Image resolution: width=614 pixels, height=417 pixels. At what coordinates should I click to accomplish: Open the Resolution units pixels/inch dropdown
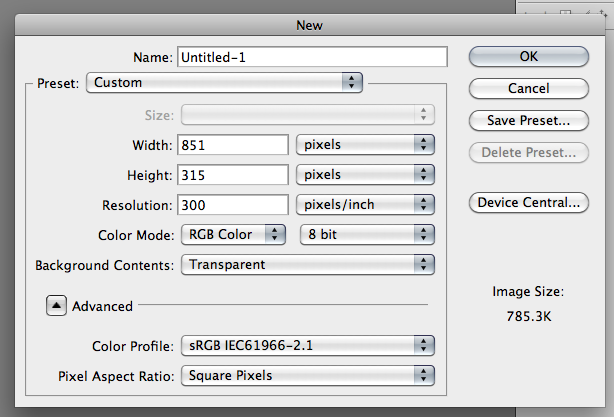tap(365, 204)
